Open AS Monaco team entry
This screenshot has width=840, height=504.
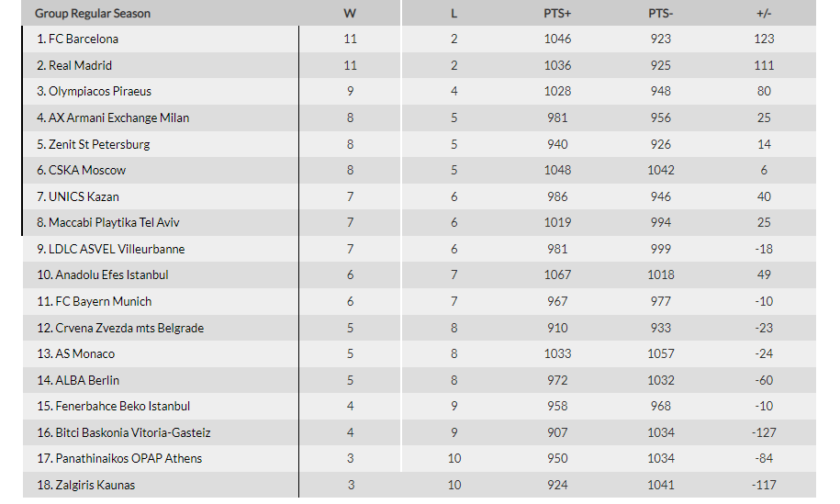point(85,354)
